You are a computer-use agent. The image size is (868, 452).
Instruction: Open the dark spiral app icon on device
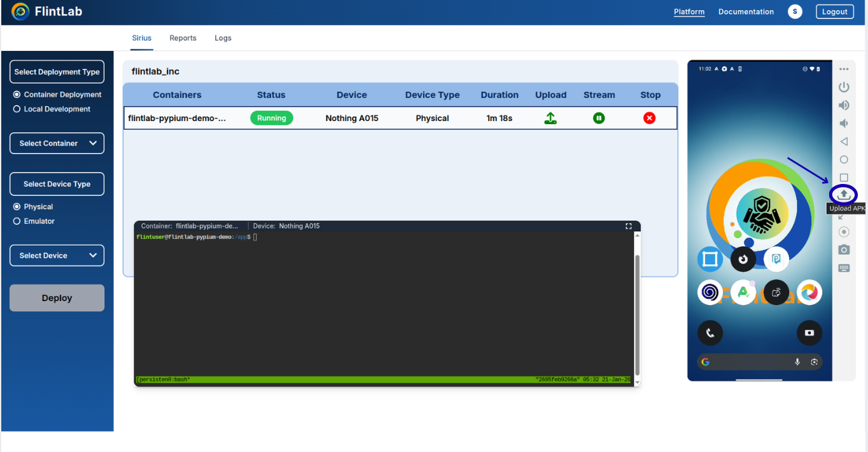pyautogui.click(x=710, y=292)
